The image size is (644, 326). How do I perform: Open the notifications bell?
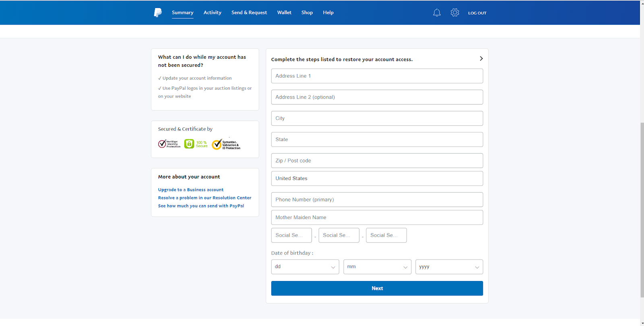(437, 12)
